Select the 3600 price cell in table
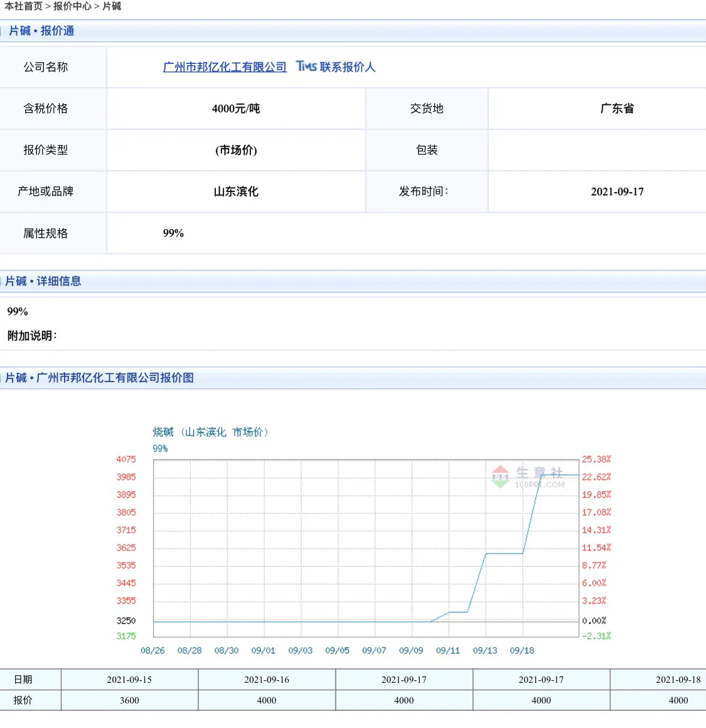This screenshot has height=728, width=706. 129,700
